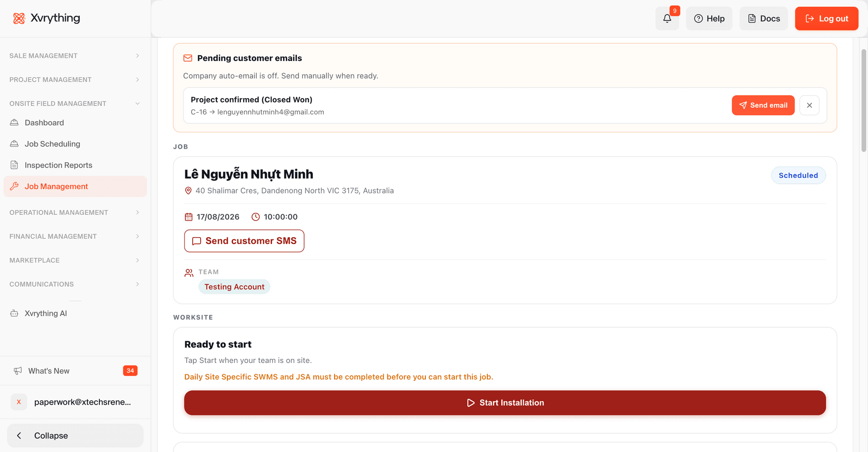Click the clock icon next to 10:00:00
The height and width of the screenshot is (452, 868).
point(255,217)
